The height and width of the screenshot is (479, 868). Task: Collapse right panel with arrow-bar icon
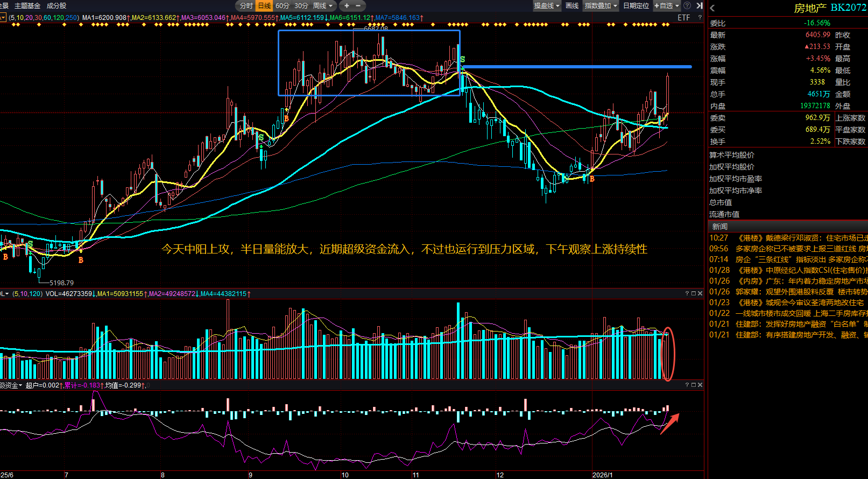tap(699, 6)
